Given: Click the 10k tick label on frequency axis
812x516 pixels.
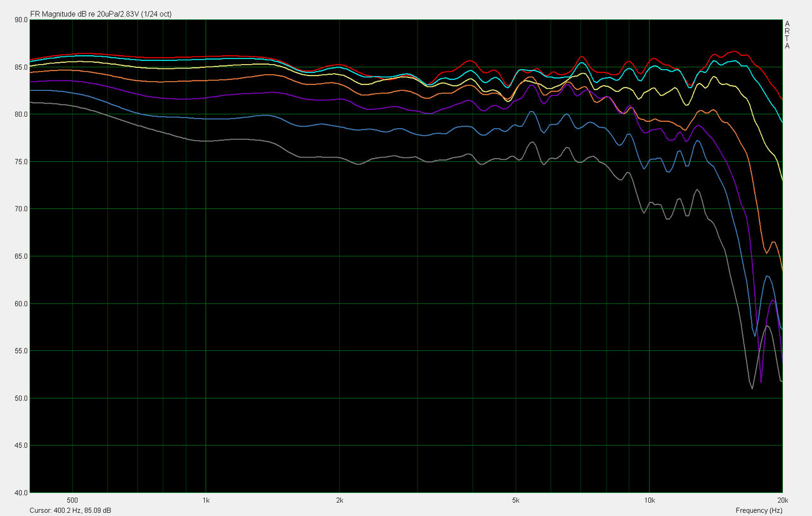Looking at the screenshot, I should (x=649, y=500).
